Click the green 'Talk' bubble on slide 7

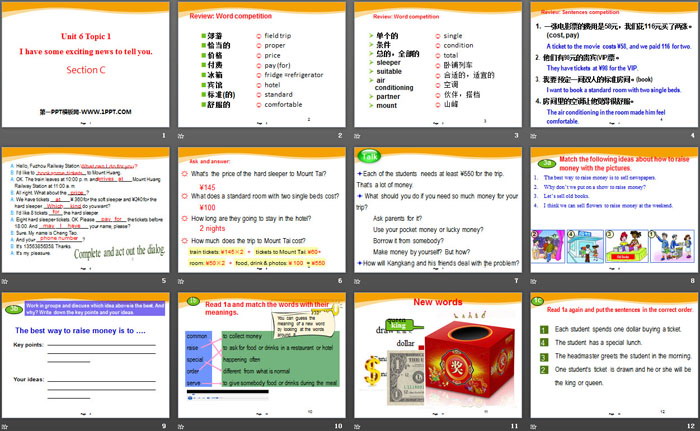370,155
